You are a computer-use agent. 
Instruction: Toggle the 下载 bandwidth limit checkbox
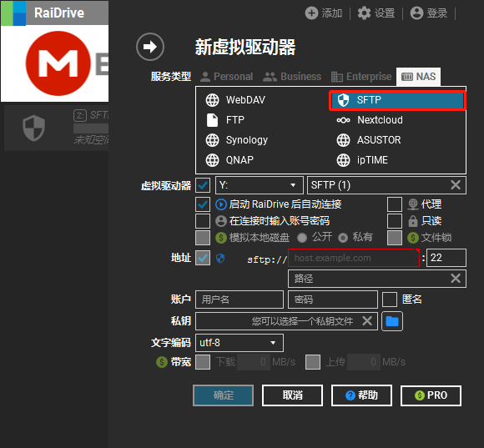[203, 362]
